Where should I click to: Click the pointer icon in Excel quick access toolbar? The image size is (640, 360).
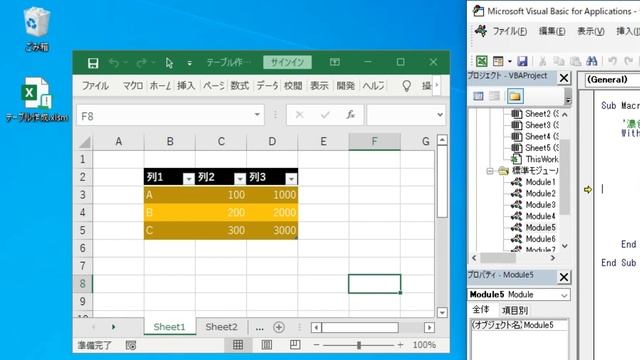(x=169, y=63)
